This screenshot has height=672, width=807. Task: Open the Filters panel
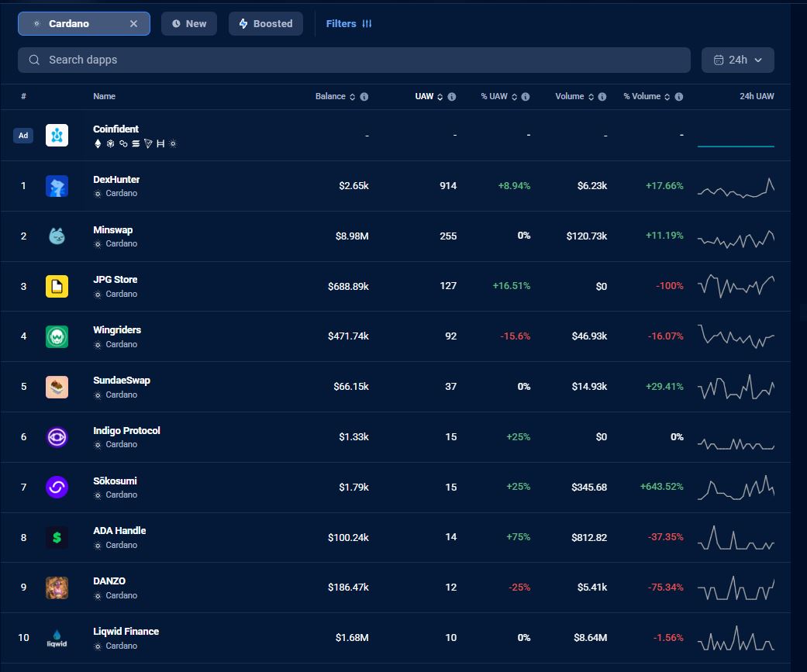point(348,24)
